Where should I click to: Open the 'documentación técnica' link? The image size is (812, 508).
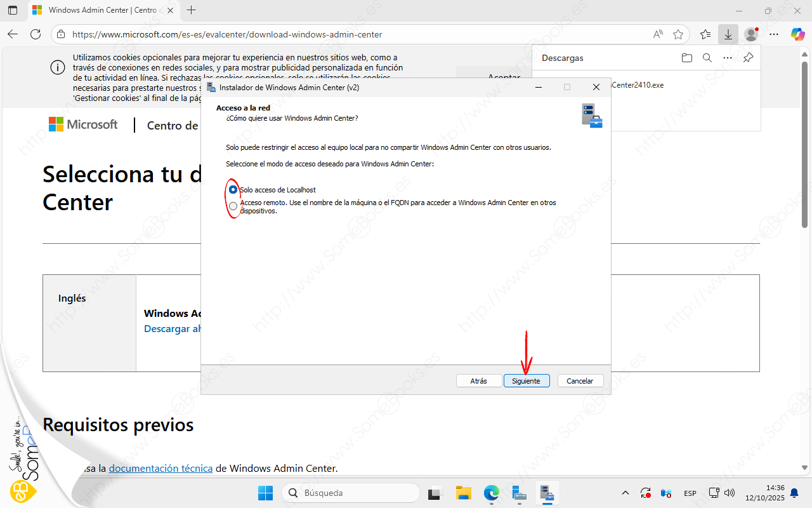coord(160,468)
